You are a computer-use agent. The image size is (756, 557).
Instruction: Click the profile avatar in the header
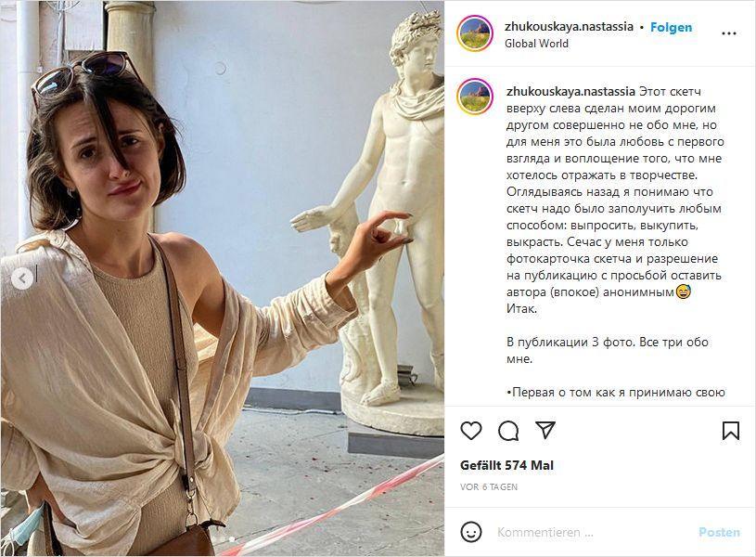pyautogui.click(x=475, y=33)
